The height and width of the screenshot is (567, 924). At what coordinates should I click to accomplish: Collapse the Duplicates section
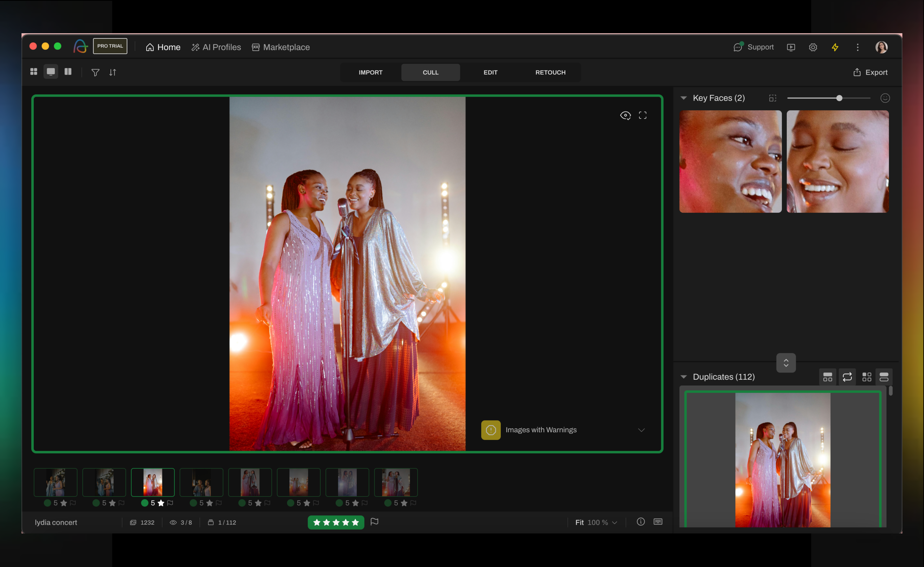[x=684, y=377]
